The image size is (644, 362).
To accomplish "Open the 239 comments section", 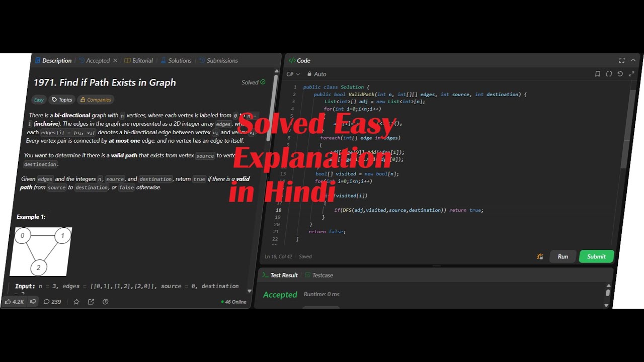I will pos(52,302).
